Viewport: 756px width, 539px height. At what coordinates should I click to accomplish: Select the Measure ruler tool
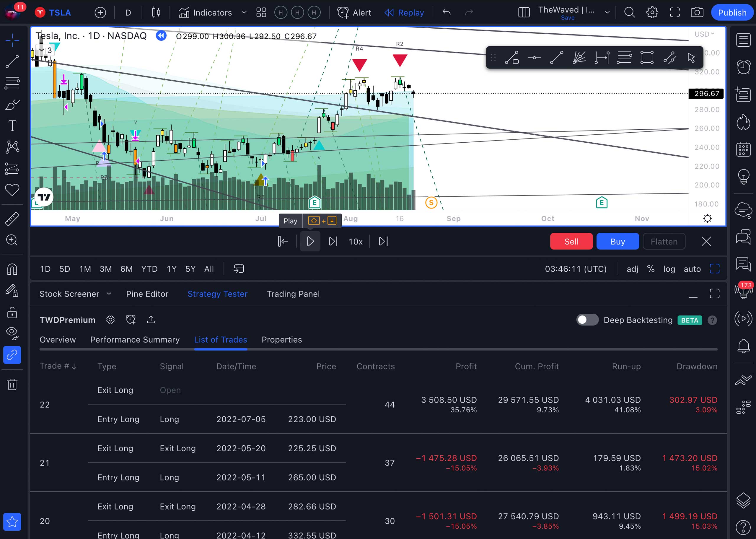pyautogui.click(x=12, y=219)
